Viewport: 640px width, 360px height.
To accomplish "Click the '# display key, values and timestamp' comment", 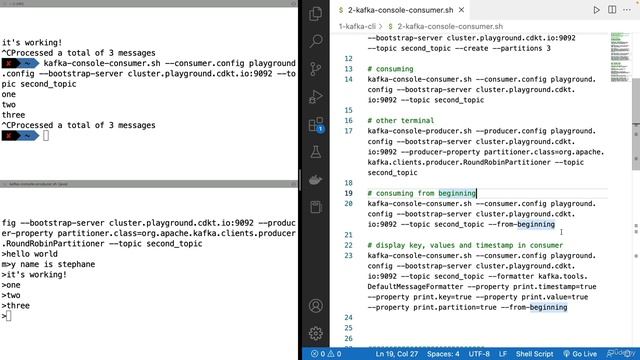I will [x=465, y=245].
